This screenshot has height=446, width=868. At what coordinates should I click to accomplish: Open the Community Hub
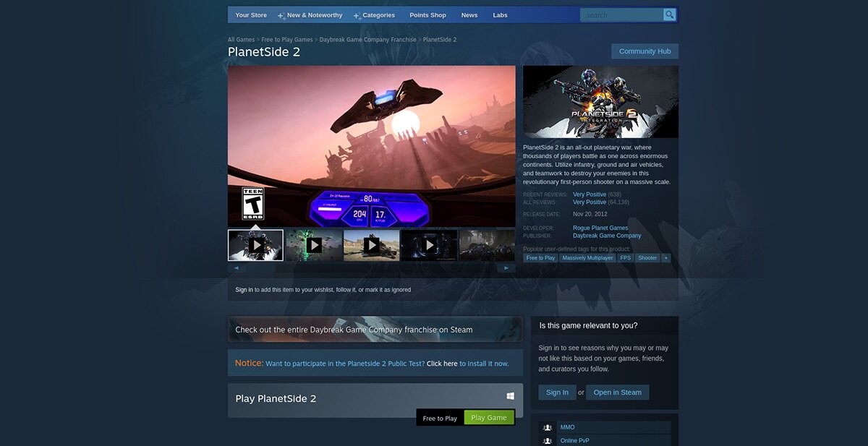pyautogui.click(x=644, y=51)
